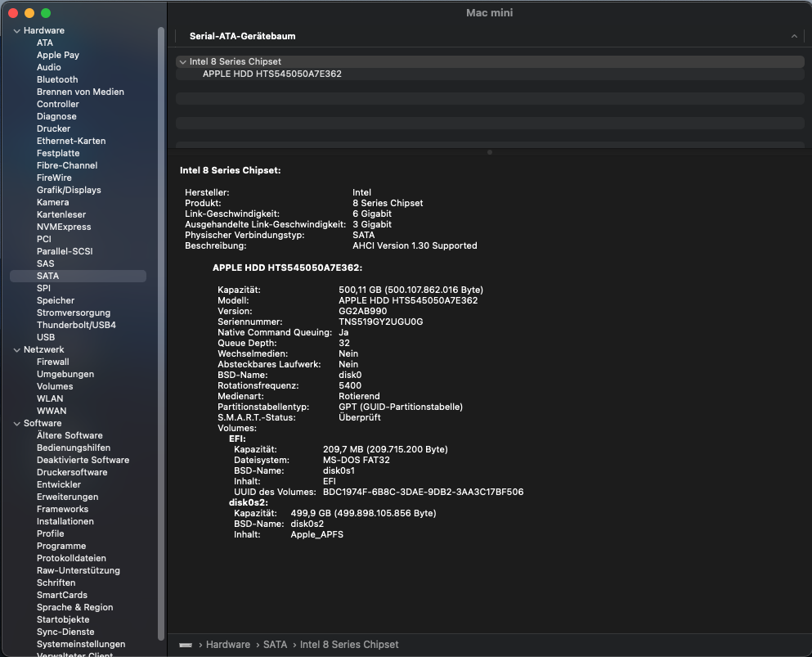The image size is (812, 657).
Task: Select Thunderbolt/USB4 in the sidebar
Action: click(76, 325)
